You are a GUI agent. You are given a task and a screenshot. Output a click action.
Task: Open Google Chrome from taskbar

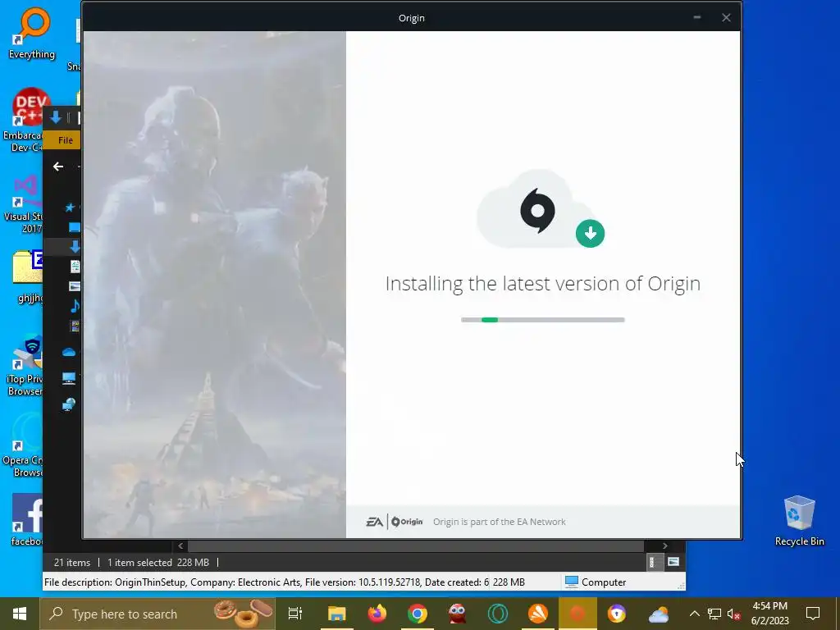[418, 614]
